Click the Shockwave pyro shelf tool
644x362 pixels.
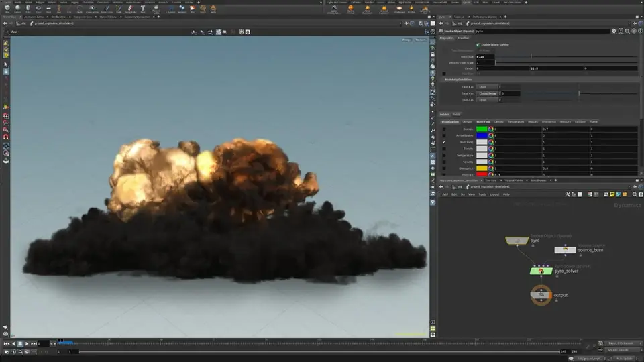pyautogui.click(x=399, y=9)
